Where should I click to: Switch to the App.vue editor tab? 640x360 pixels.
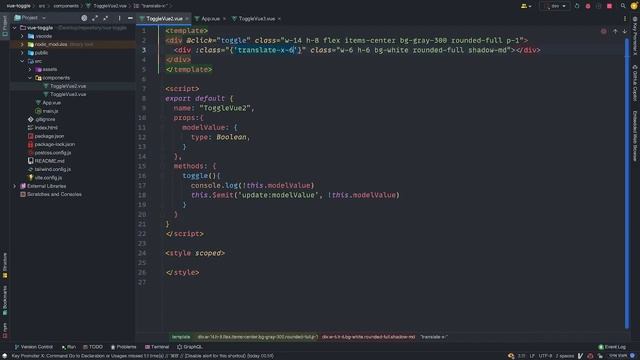pos(211,19)
